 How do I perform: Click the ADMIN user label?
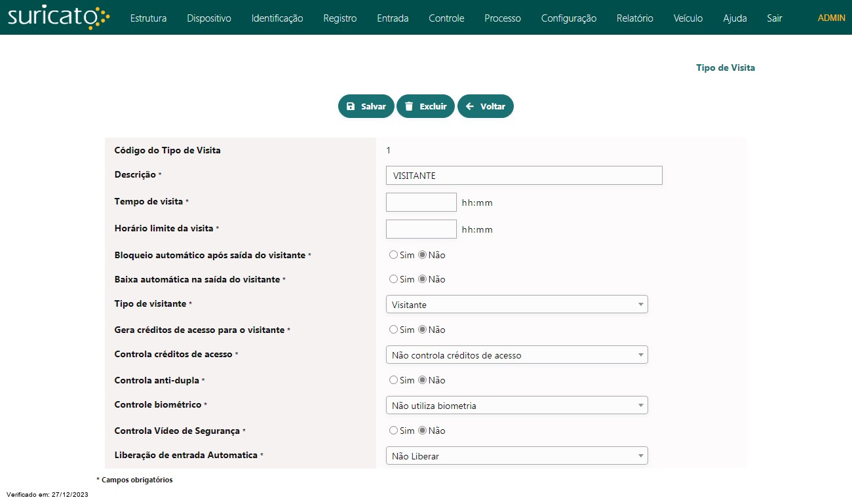coord(832,18)
